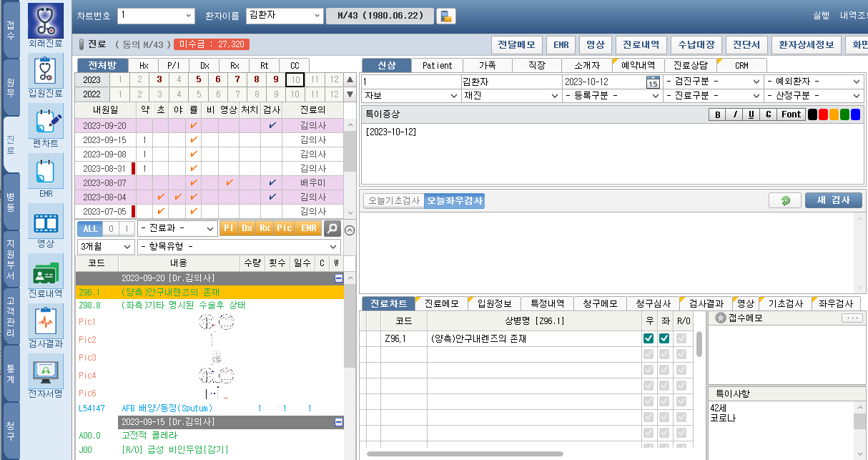This screenshot has width=868, height=460.
Task: Click the calendar icon next to 2023-10-12
Action: [652, 82]
